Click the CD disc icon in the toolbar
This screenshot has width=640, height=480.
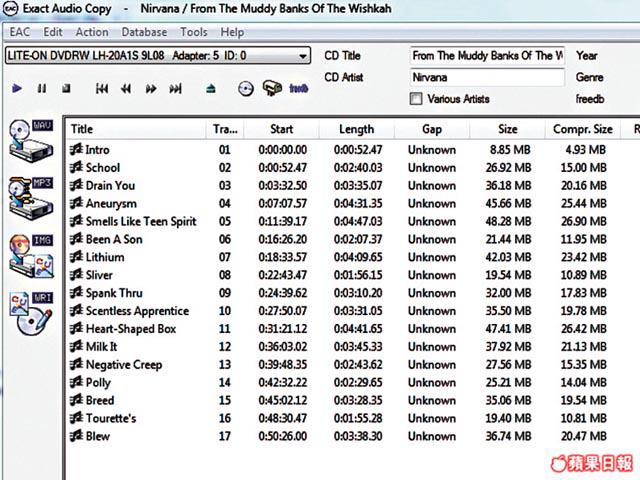[246, 89]
